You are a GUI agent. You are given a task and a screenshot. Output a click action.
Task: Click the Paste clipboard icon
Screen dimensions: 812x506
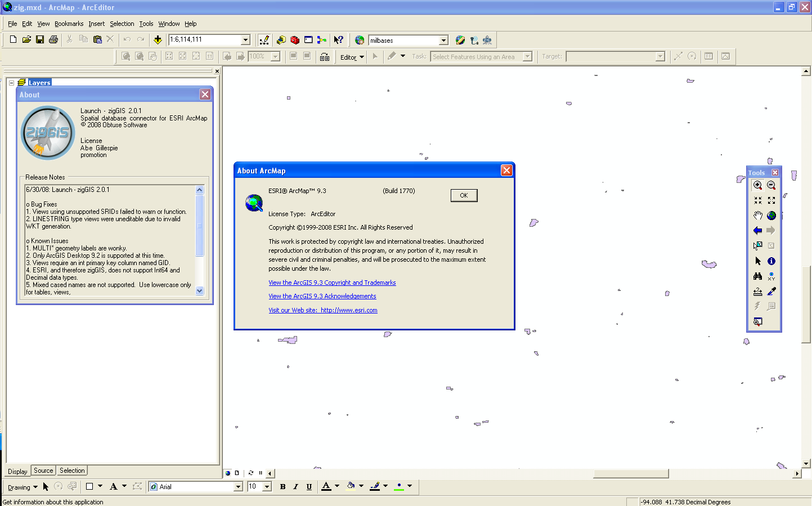[97, 39]
